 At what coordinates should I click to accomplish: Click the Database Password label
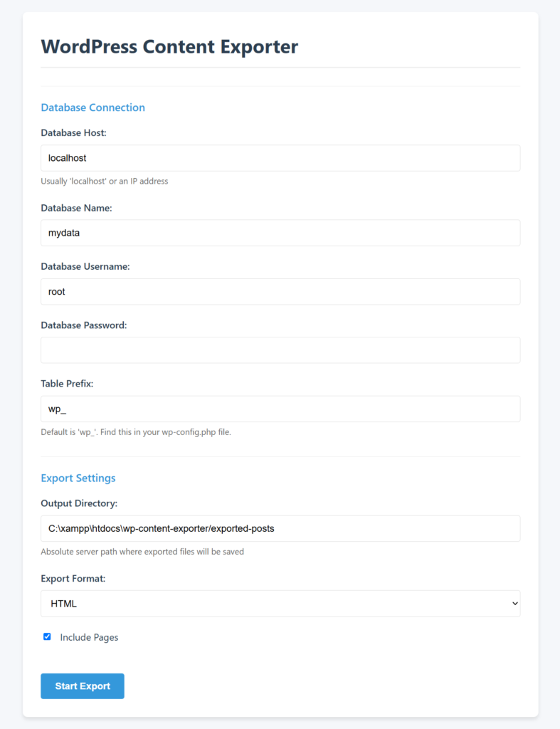[84, 325]
